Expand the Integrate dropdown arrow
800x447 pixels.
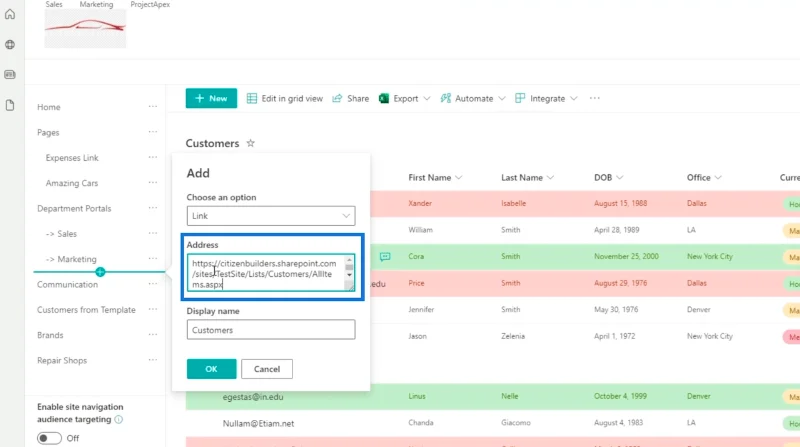[573, 98]
